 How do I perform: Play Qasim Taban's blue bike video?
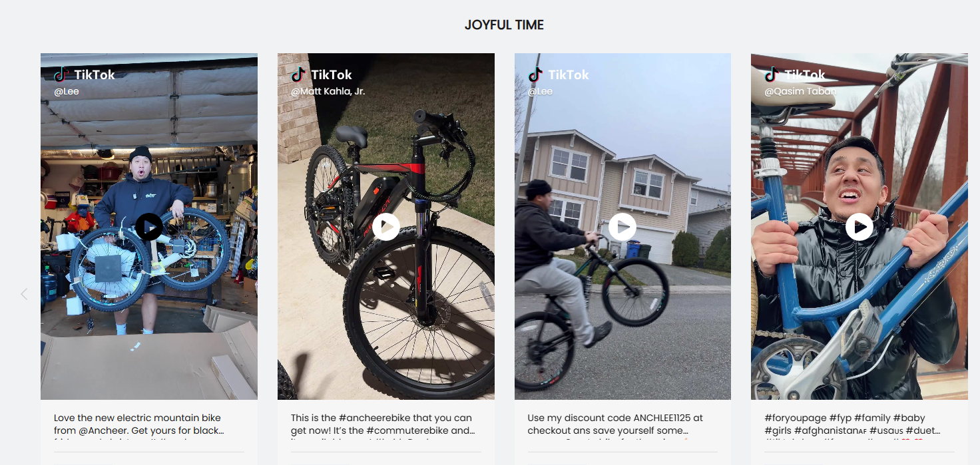[859, 227]
